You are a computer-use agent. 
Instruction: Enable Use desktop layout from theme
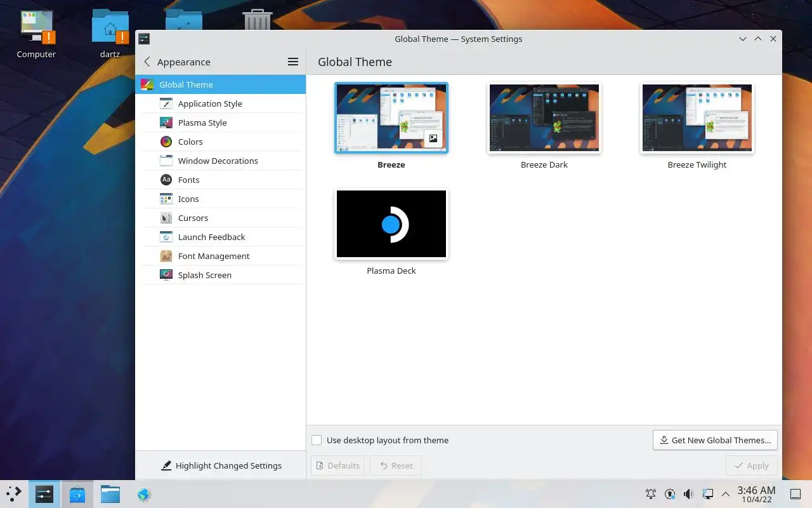point(317,440)
